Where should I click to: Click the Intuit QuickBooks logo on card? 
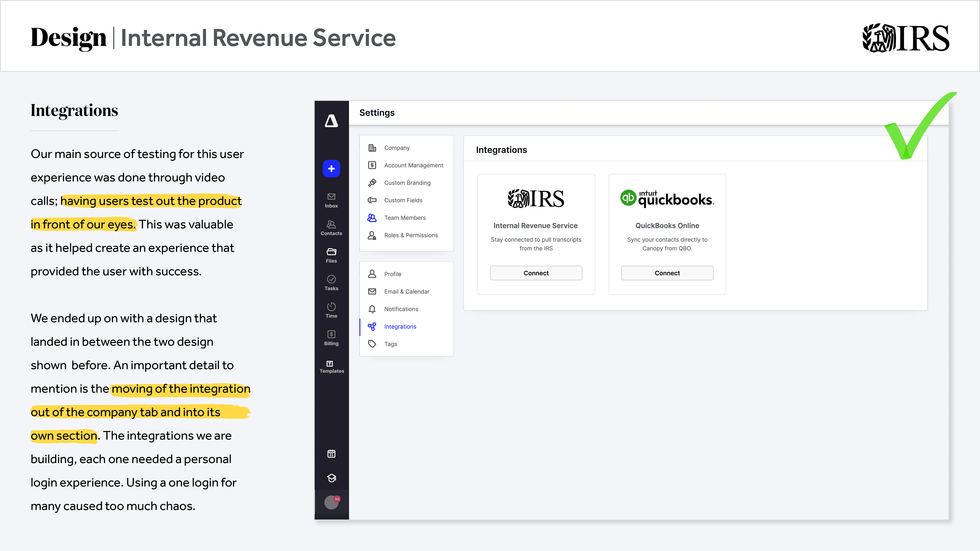(667, 198)
